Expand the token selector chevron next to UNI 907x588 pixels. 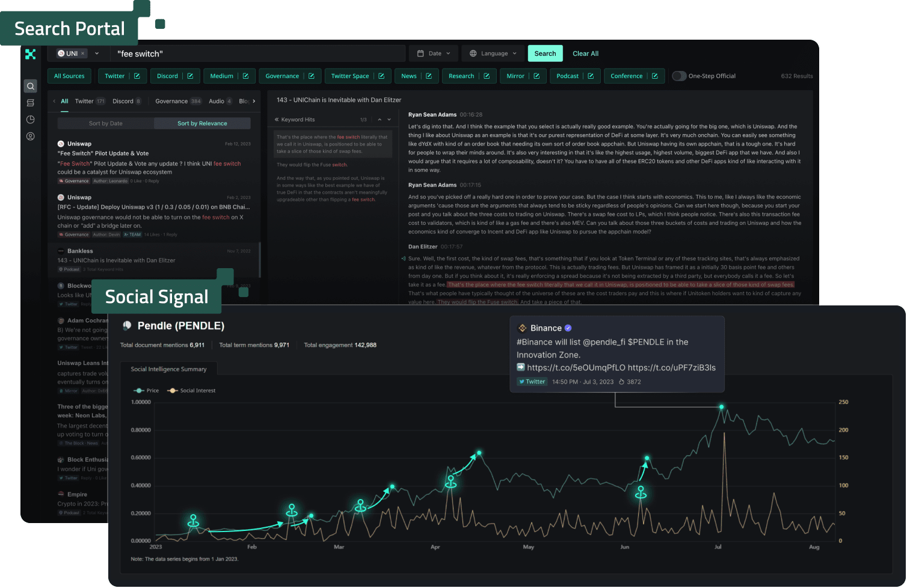[x=97, y=54]
